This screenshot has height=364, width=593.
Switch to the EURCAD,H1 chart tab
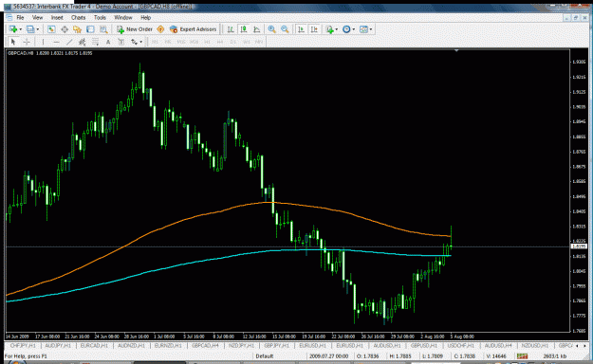pos(94,345)
